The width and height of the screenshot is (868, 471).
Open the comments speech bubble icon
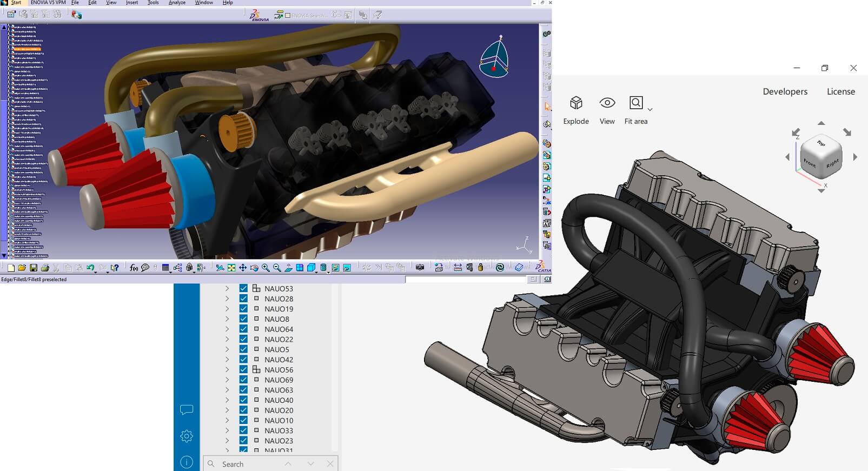coord(187,410)
